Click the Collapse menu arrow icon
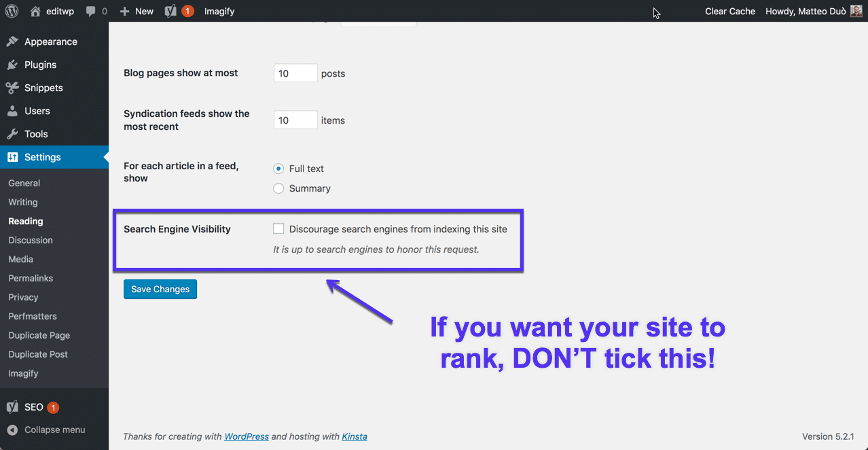This screenshot has height=450, width=868. [x=11, y=430]
